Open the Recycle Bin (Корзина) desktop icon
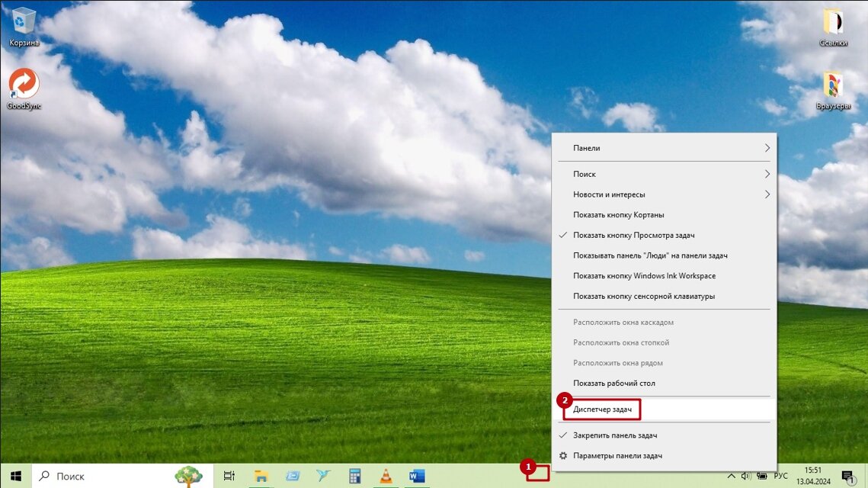The height and width of the screenshot is (488, 868). (24, 27)
